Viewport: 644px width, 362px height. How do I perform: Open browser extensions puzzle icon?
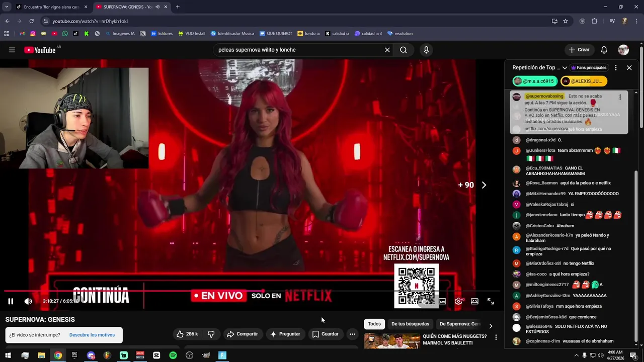coord(595,21)
